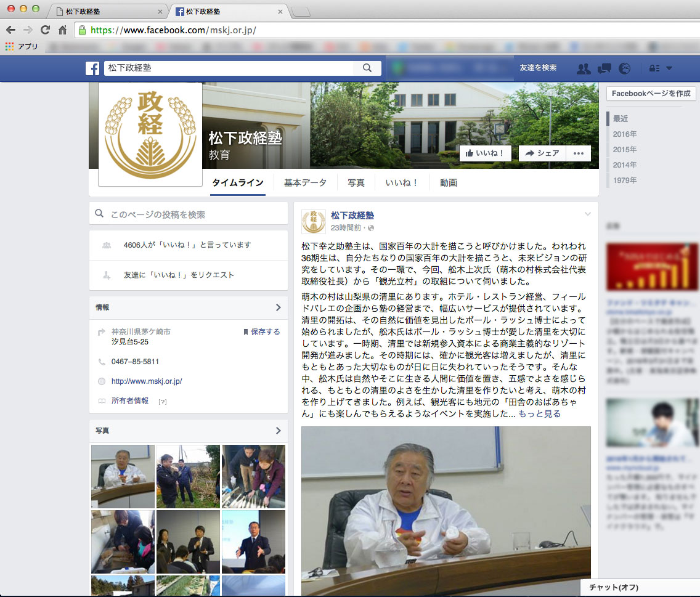
Task: Focus the このページの投稿を検索 field
Action: [x=189, y=214]
